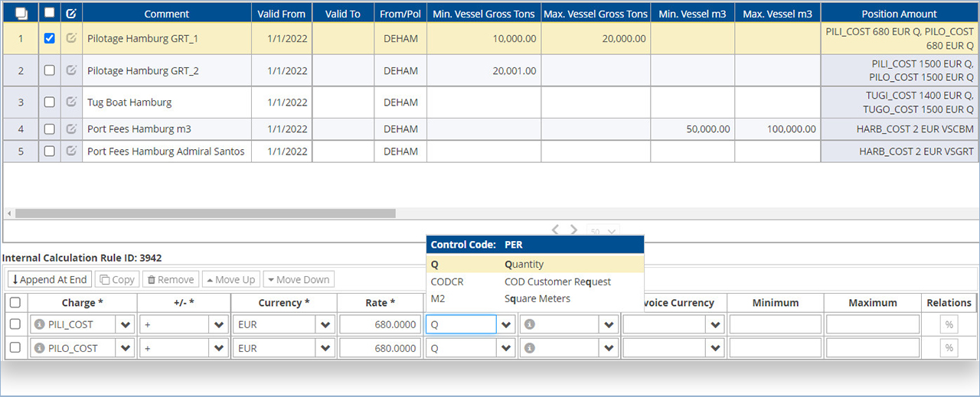Expand the Currency dropdown in PILI_COST row

coord(326,324)
